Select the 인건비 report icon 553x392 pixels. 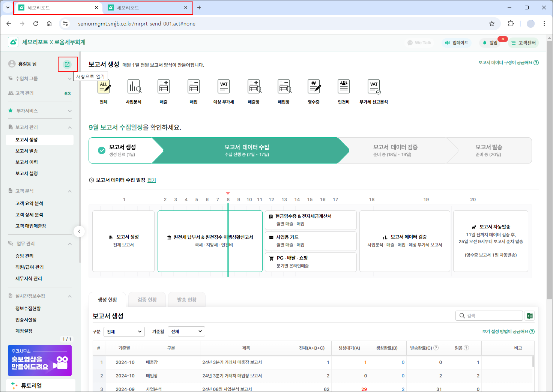344,87
